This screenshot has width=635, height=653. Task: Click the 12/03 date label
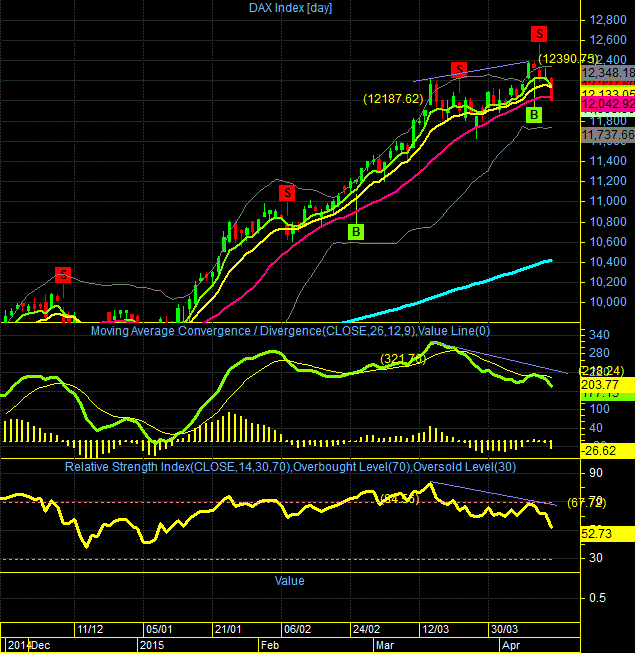click(x=436, y=629)
